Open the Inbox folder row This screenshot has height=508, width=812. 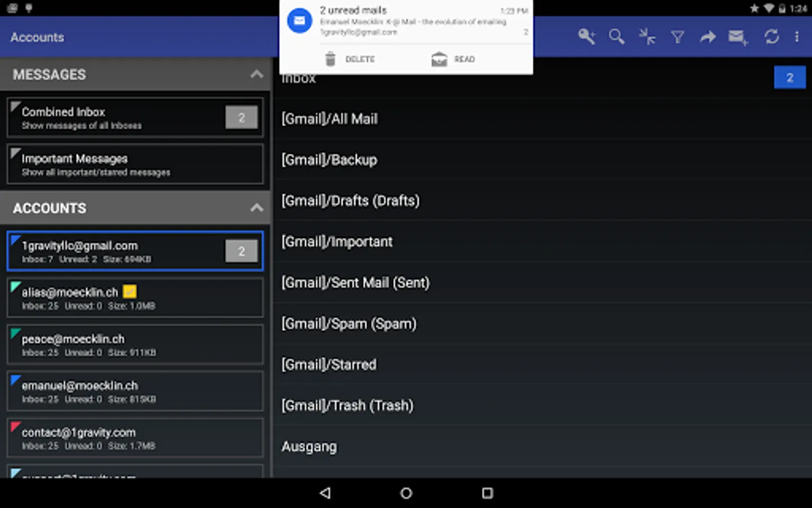click(x=542, y=78)
